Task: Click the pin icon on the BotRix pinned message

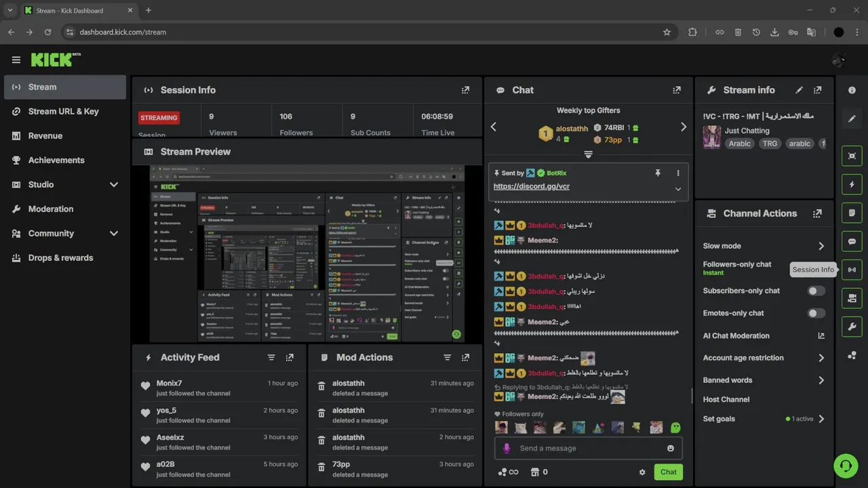Action: click(x=657, y=174)
